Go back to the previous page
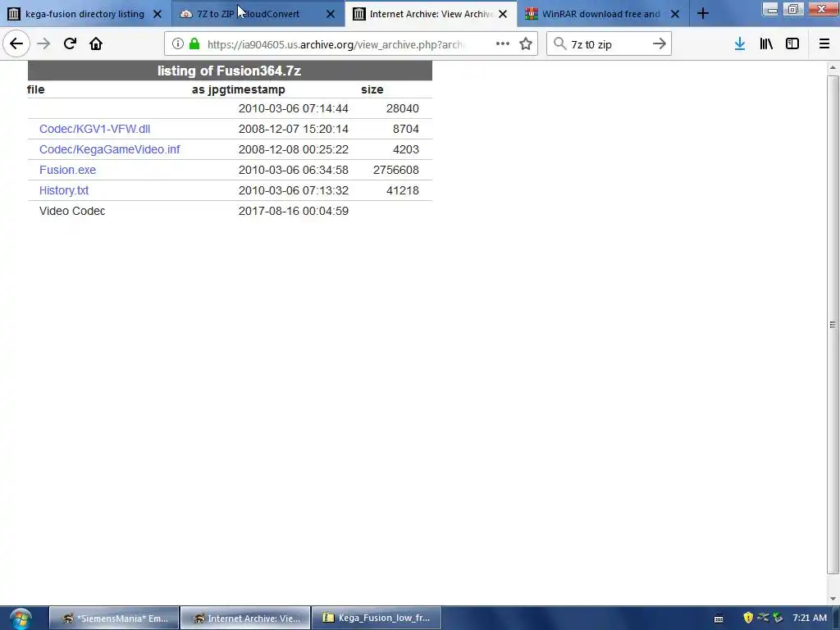The width and height of the screenshot is (840, 630). 16,44
